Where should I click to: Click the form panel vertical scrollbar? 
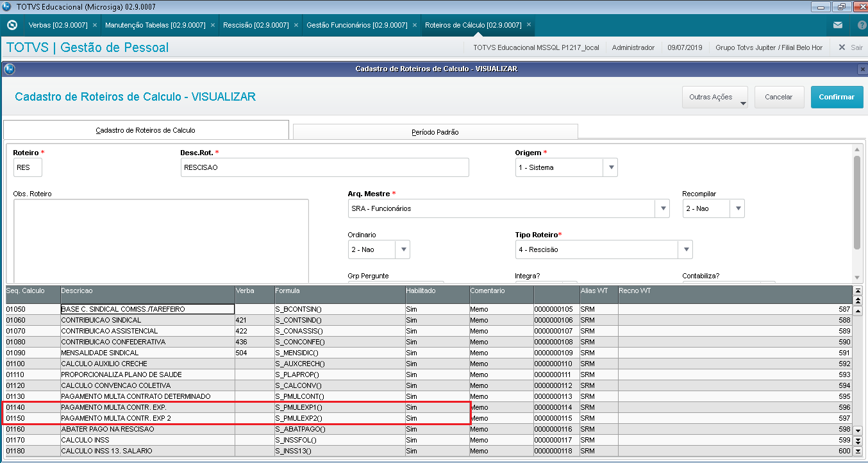point(857,202)
